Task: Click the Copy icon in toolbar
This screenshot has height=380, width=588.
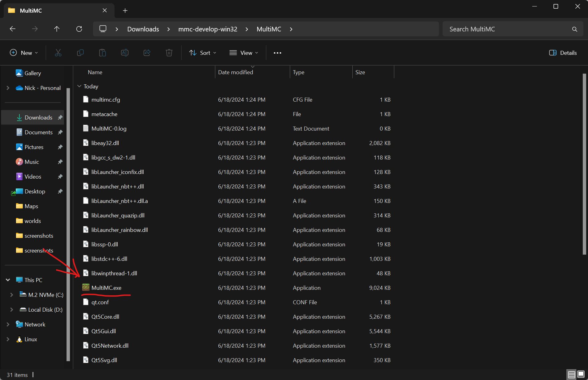Action: 80,53
